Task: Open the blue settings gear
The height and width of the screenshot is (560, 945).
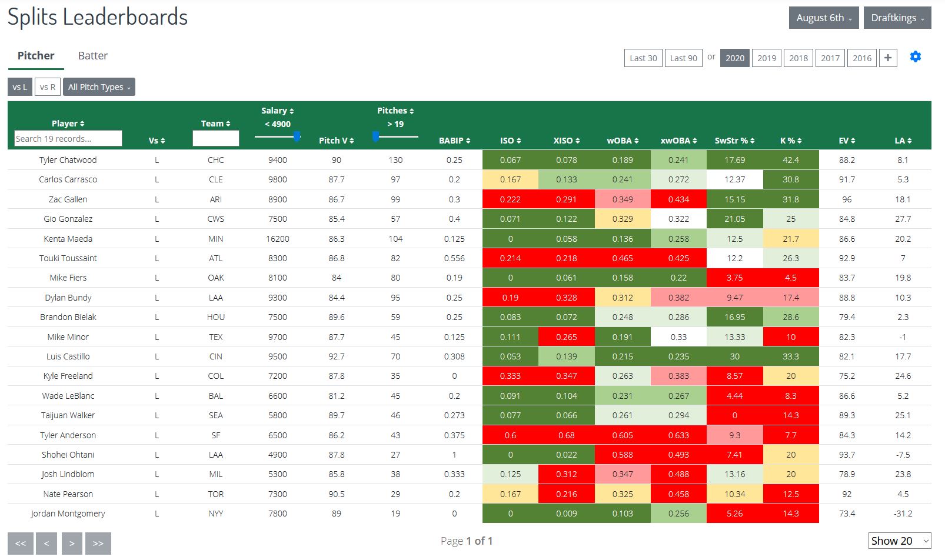Action: coord(915,57)
